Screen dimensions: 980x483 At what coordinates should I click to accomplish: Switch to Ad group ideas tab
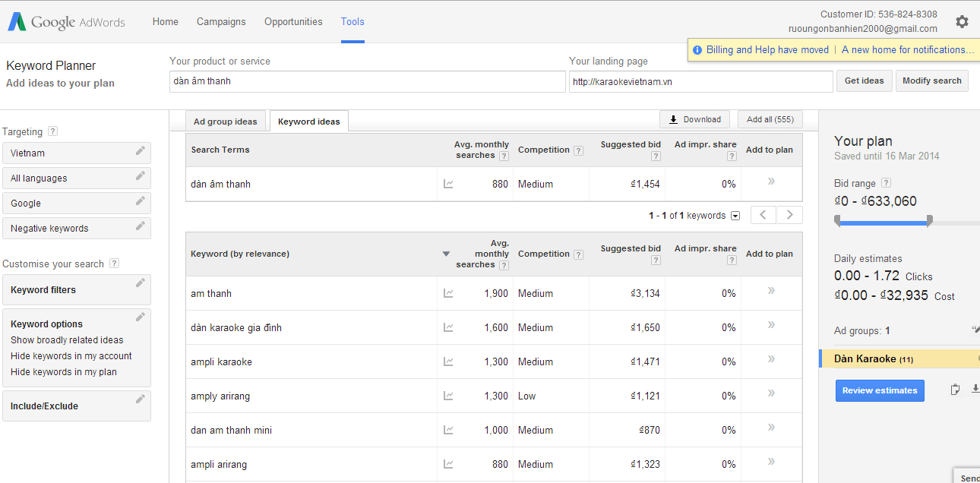pyautogui.click(x=226, y=122)
